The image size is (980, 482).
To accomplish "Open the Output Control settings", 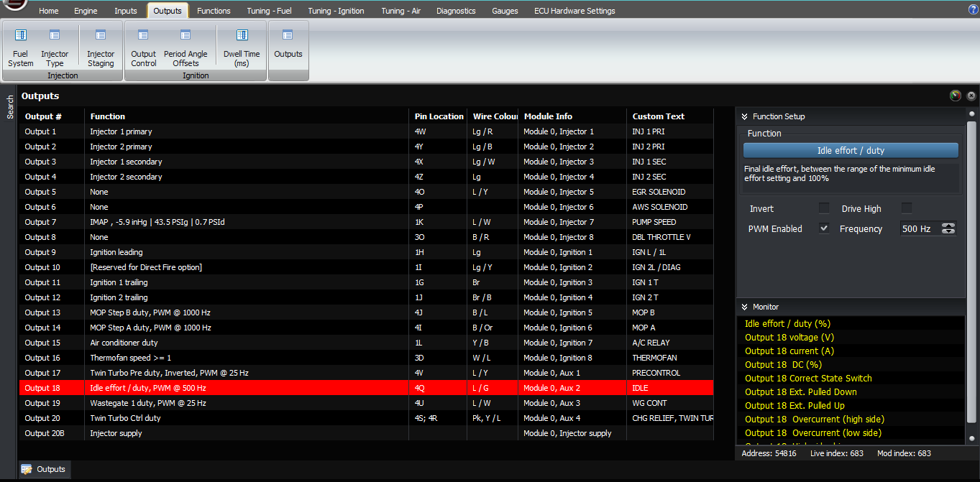I will pos(143,48).
